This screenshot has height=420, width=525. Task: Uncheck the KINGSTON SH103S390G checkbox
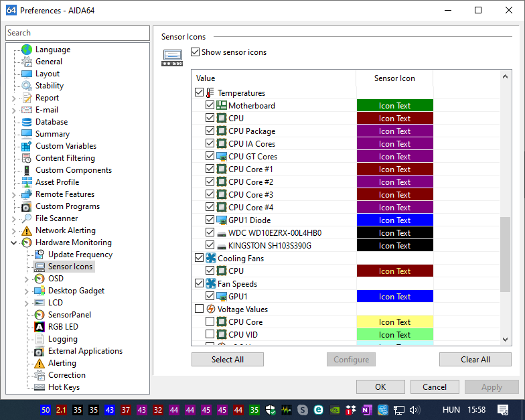click(210, 245)
